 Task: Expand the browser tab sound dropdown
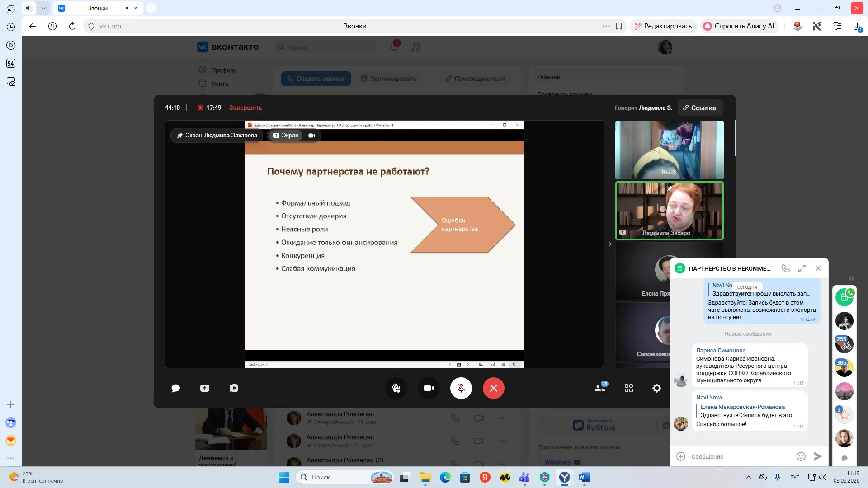point(43,8)
